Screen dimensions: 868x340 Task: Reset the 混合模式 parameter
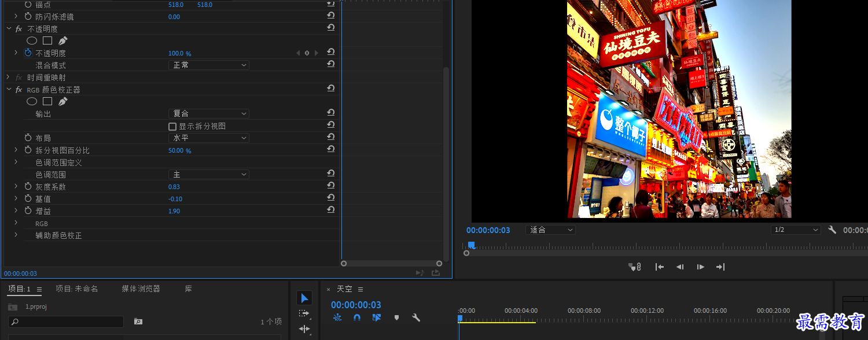point(331,64)
